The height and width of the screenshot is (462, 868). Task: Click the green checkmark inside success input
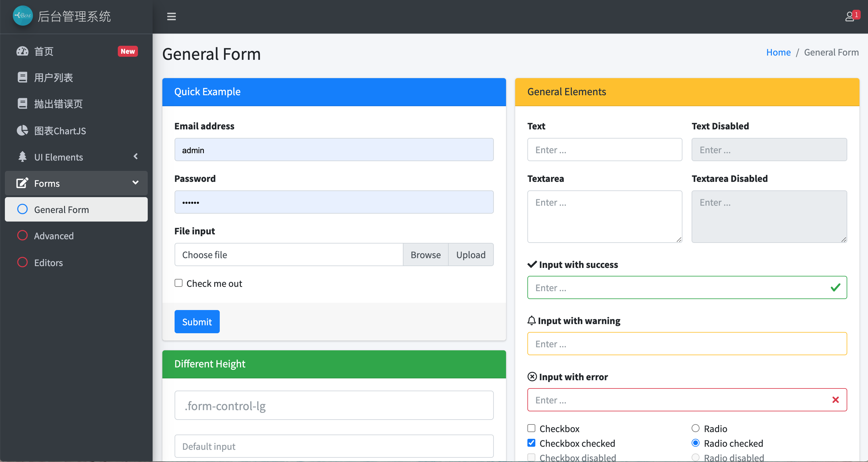835,288
